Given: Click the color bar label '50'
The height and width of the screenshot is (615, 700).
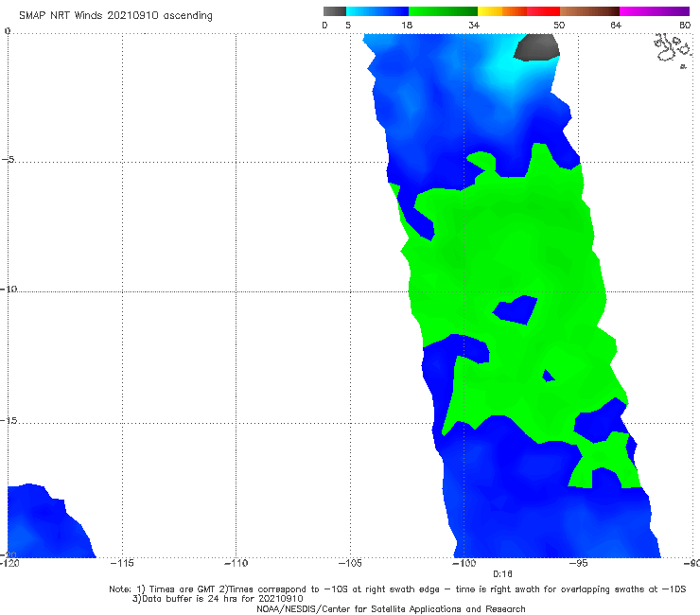Looking at the screenshot, I should tap(559, 25).
